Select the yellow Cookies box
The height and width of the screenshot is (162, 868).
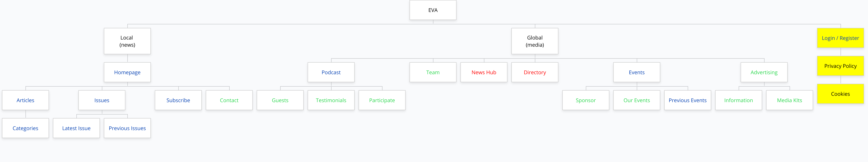pyautogui.click(x=840, y=94)
